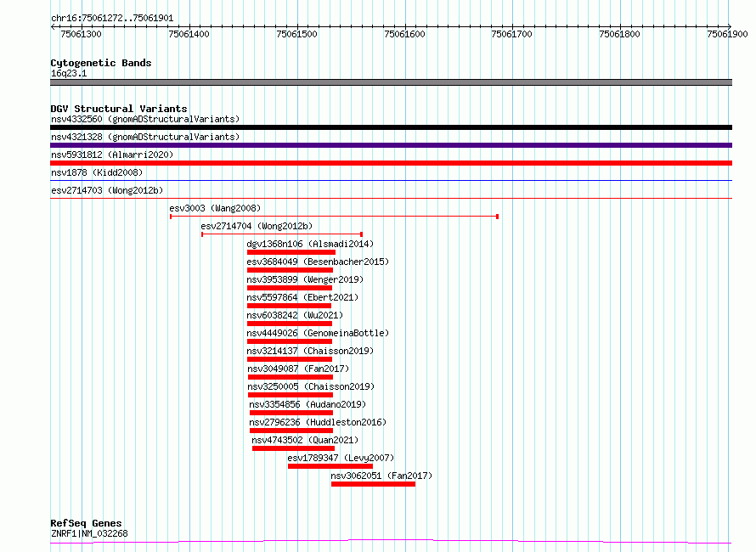The width and height of the screenshot is (756, 552).
Task: Open nsv3953899 (Wenger2019) label
Action: click(305, 279)
